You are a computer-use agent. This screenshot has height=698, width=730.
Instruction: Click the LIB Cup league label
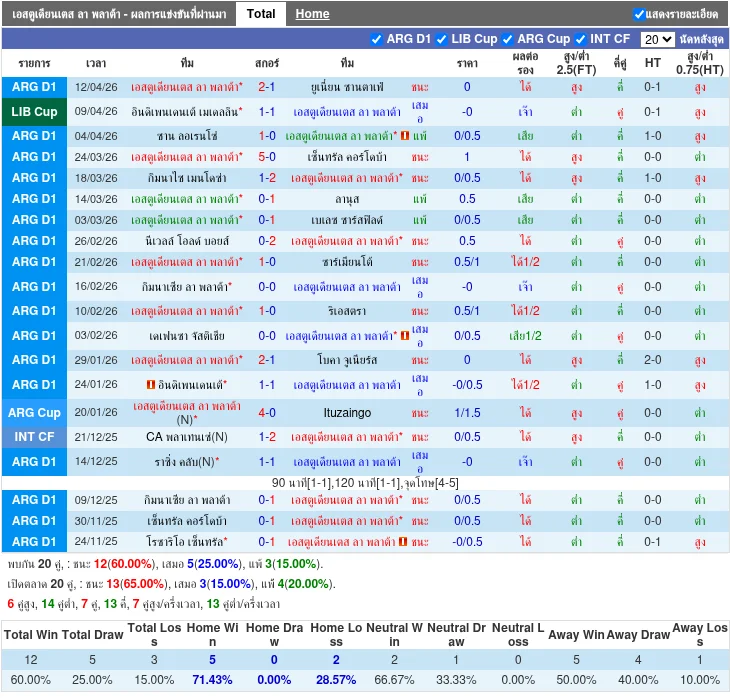(34, 112)
